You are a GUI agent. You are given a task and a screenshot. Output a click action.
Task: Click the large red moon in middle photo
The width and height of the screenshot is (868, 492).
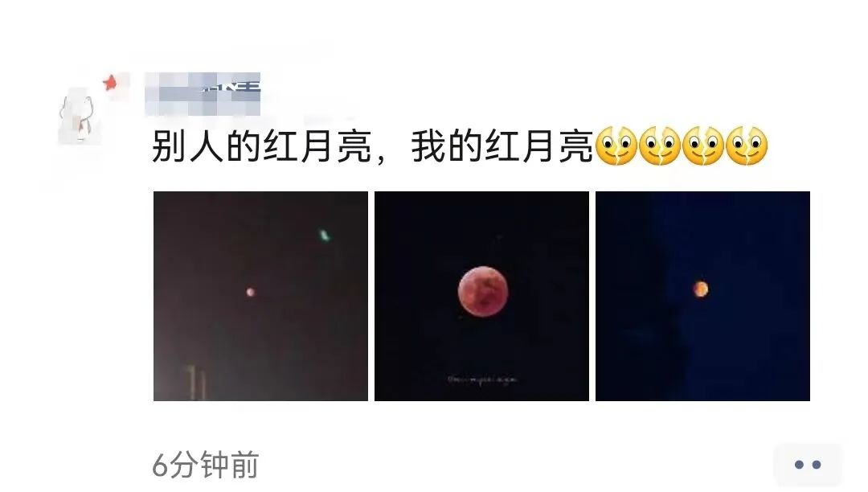tap(483, 291)
